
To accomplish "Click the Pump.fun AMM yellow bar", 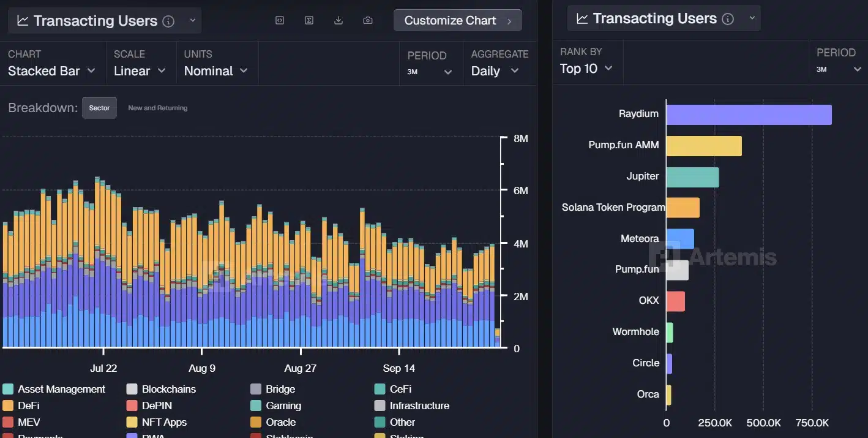I will click(704, 146).
